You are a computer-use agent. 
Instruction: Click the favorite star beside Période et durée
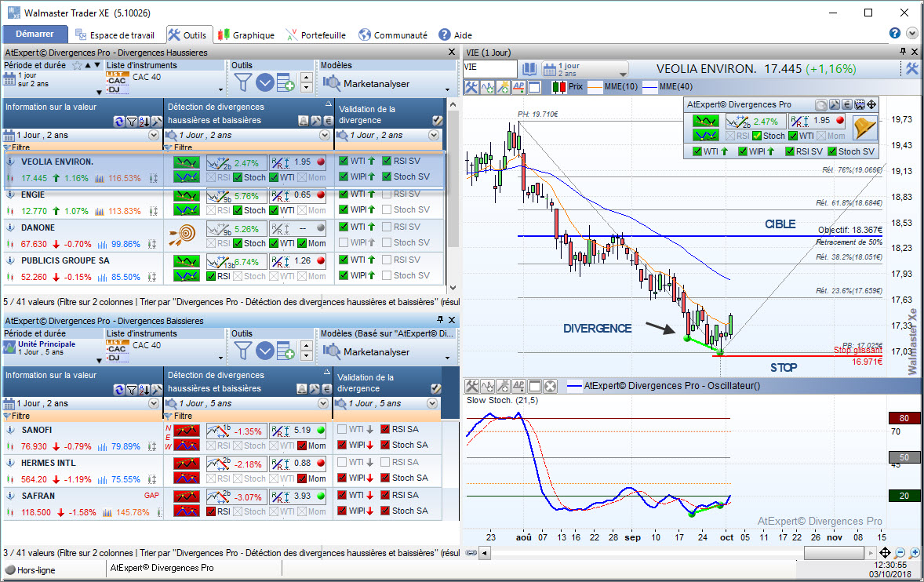coord(77,65)
